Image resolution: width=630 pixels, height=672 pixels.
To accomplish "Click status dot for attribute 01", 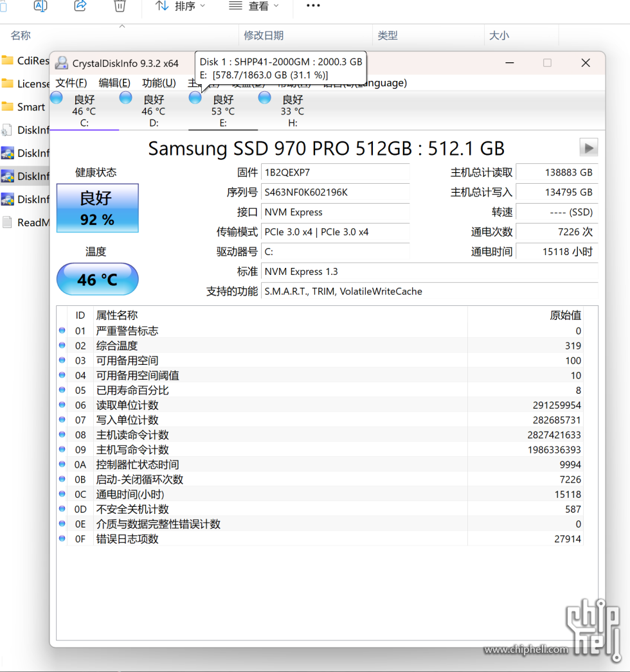I will 62,330.
